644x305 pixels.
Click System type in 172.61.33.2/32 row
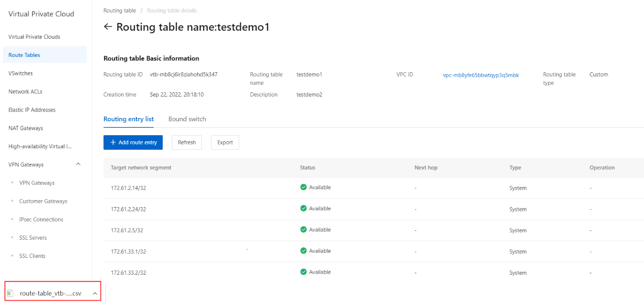click(x=517, y=273)
